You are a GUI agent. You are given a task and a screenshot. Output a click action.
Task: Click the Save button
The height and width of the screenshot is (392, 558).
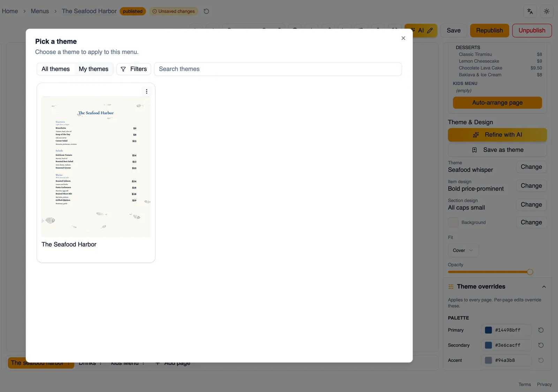(454, 30)
